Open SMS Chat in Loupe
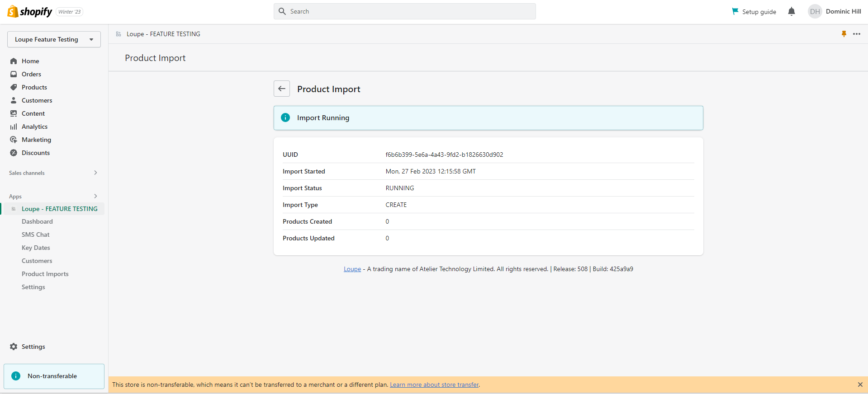 (x=36, y=235)
